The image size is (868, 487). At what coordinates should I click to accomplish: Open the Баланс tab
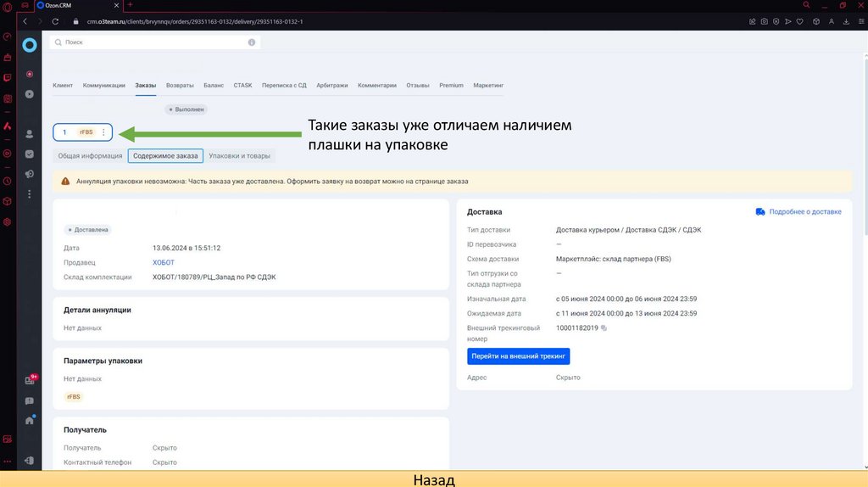(214, 86)
